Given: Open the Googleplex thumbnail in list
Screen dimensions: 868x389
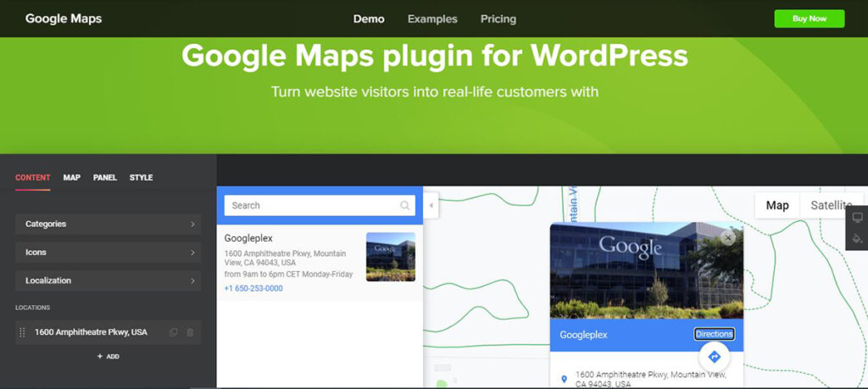Looking at the screenshot, I should click(391, 257).
